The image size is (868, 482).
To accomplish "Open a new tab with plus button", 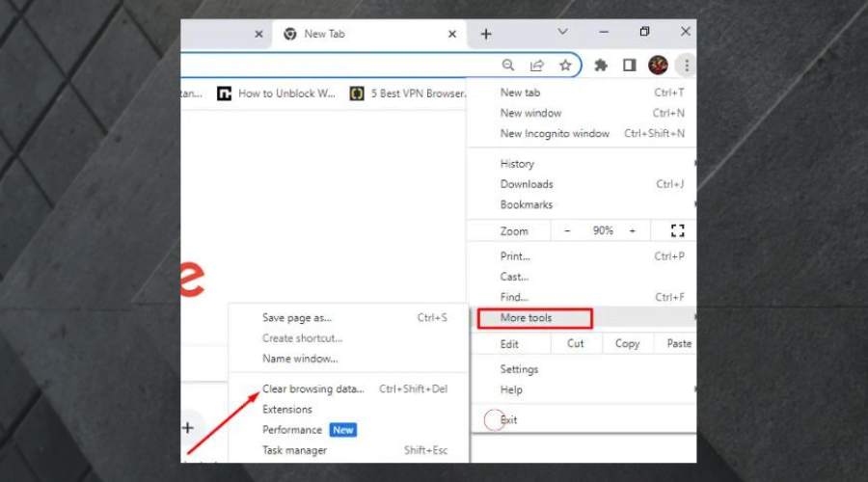I will 485,35.
